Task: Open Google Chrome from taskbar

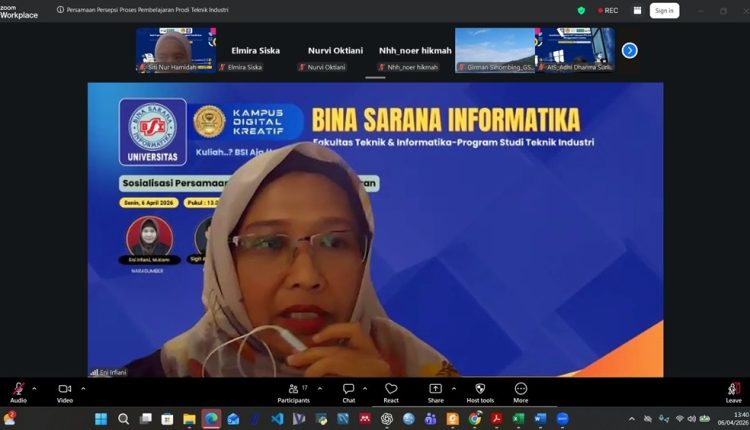Action: 474,419
